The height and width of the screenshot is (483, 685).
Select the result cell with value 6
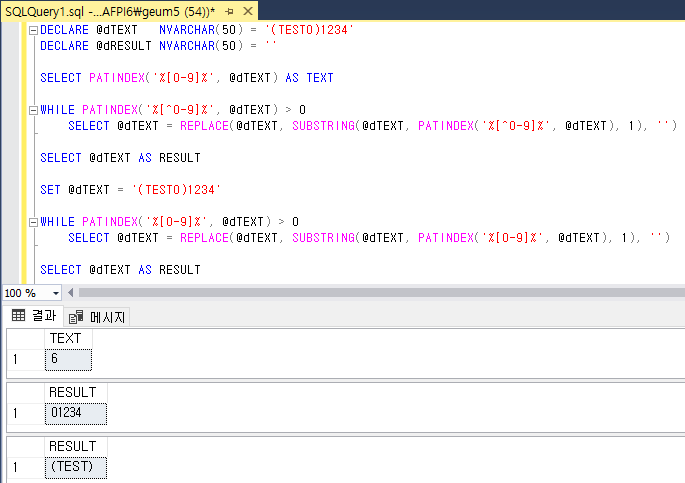click(68, 359)
